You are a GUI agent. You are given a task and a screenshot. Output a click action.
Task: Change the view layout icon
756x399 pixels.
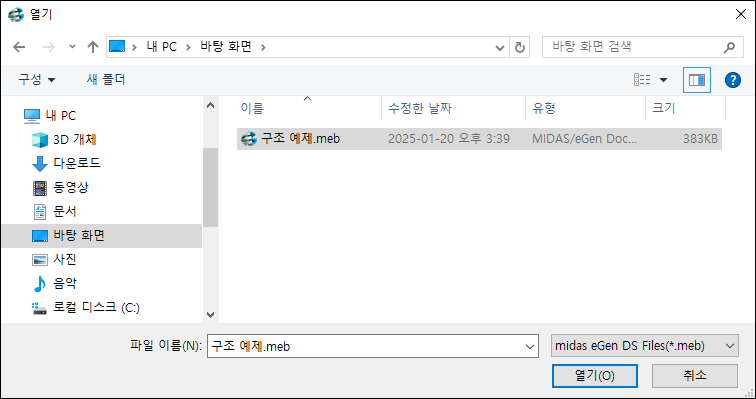click(x=642, y=80)
